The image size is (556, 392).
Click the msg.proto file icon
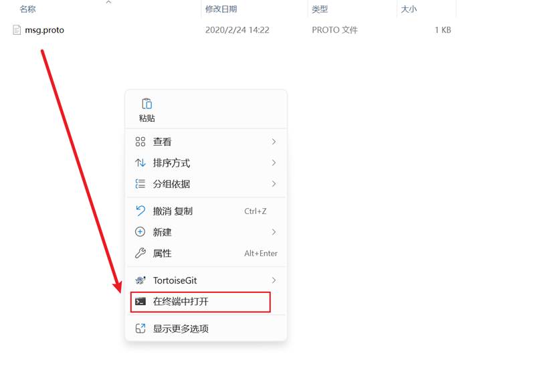click(17, 30)
